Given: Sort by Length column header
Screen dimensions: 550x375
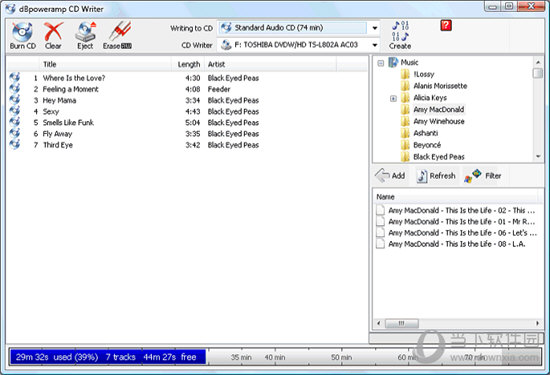Looking at the screenshot, I should (188, 64).
